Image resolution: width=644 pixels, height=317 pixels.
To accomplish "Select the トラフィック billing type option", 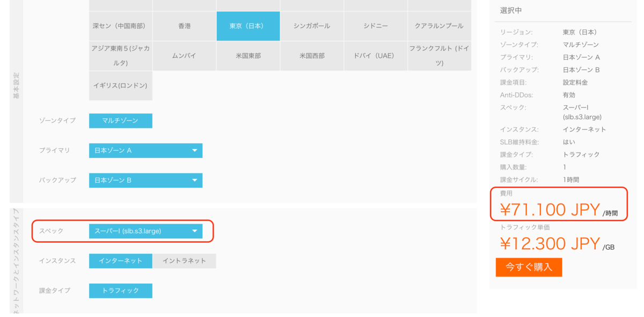I will pos(120,290).
